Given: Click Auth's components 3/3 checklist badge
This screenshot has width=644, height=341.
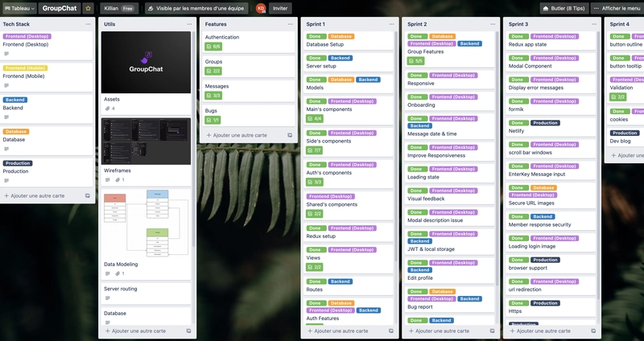Looking at the screenshot, I should coord(315,183).
